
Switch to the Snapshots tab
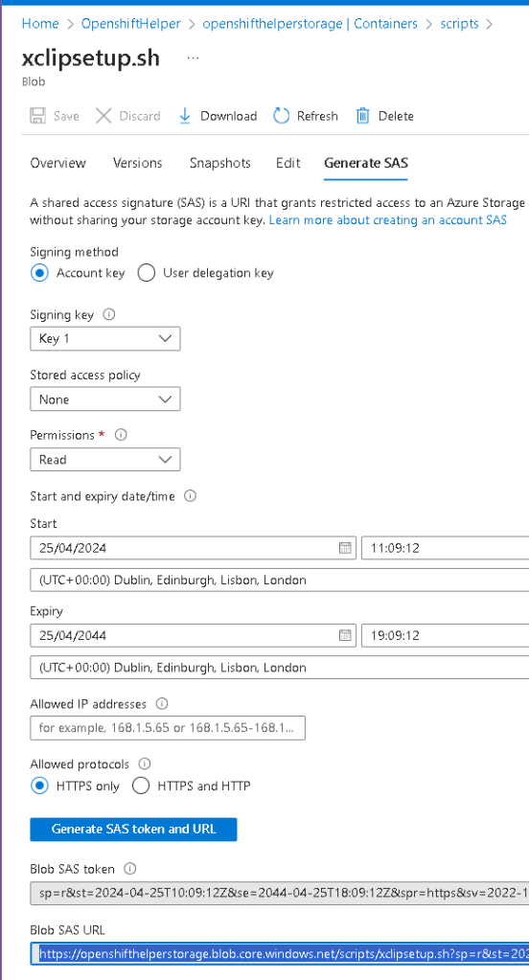click(x=220, y=163)
